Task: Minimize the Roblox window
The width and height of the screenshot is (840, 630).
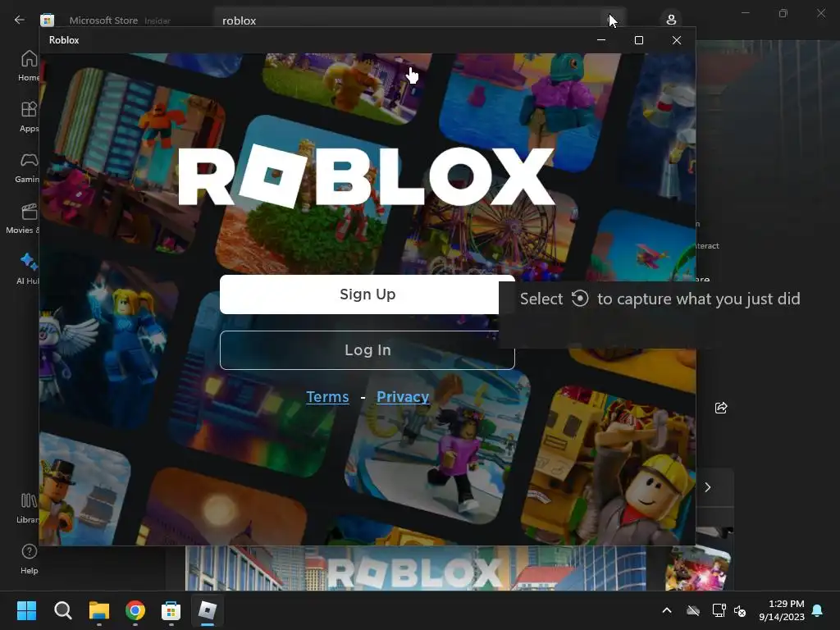Action: tap(601, 40)
